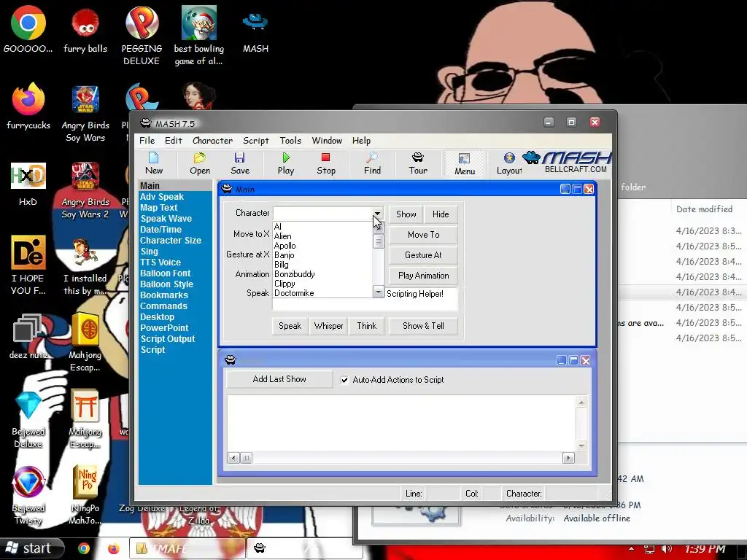Image resolution: width=747 pixels, height=560 pixels.
Task: Open the Help menu
Action: tap(361, 141)
